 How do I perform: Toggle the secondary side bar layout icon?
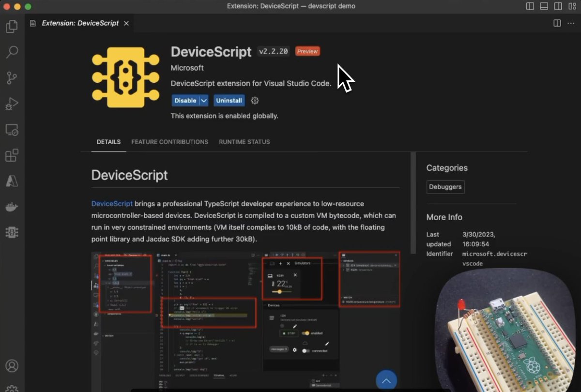[558, 6]
